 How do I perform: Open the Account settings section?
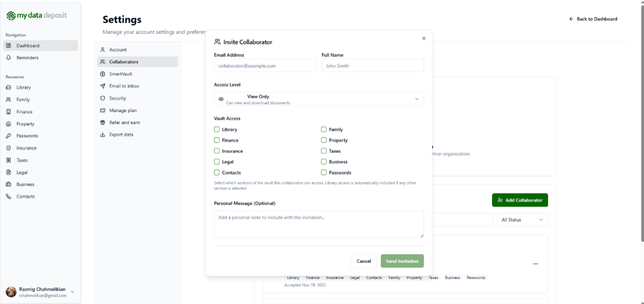(137, 50)
